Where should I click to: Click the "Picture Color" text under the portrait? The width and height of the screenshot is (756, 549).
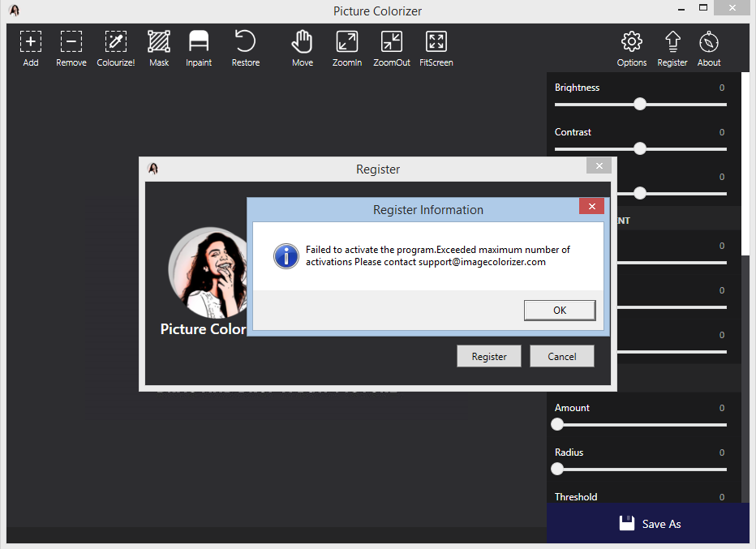(203, 328)
